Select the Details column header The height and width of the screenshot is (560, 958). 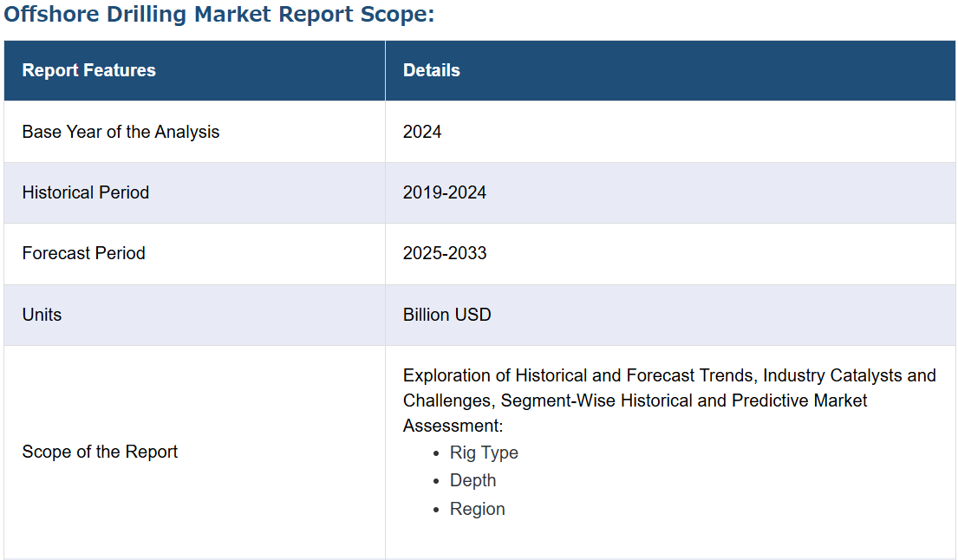coord(431,71)
